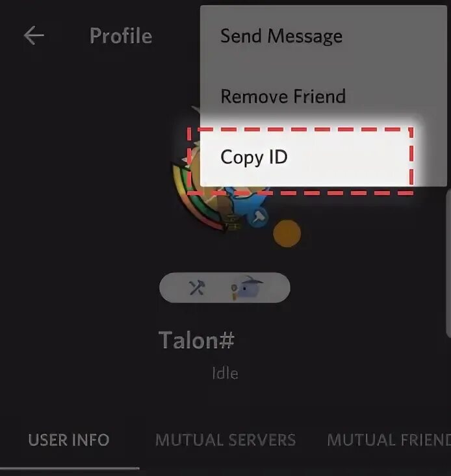Image resolution: width=451 pixels, height=476 pixels.
Task: Click the underline indicator beneath USER INFO
Action: (70, 468)
